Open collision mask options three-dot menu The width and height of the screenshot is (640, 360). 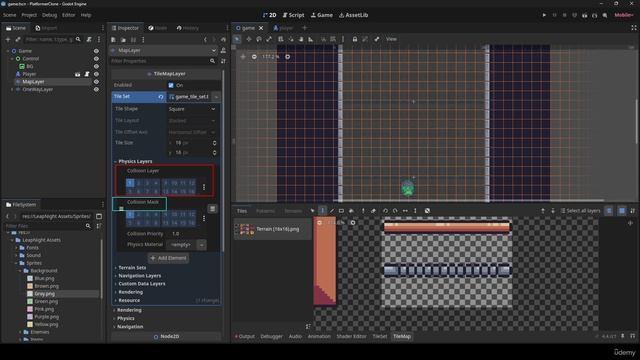[204, 218]
